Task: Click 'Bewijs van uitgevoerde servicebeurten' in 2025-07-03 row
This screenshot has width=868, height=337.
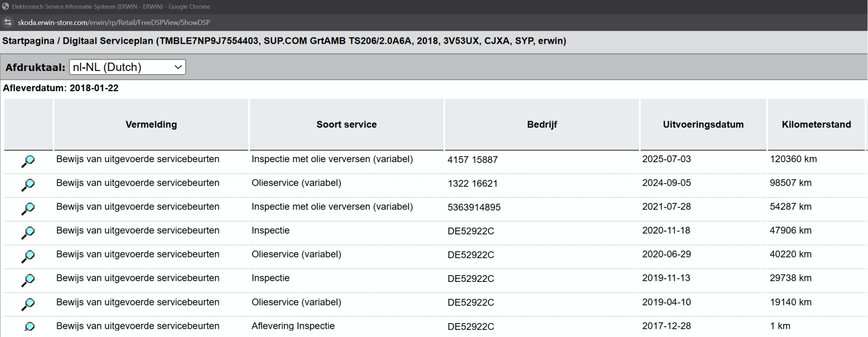Action: click(x=138, y=159)
